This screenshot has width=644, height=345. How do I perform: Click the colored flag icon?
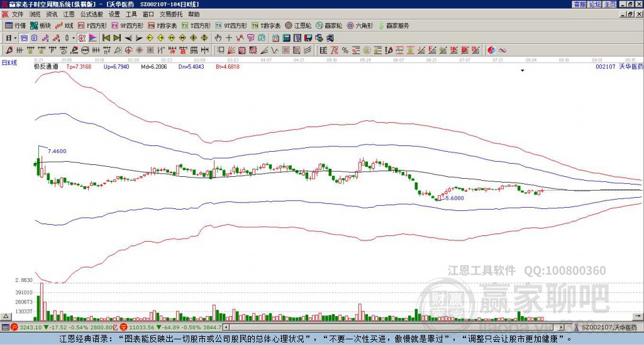93,38
